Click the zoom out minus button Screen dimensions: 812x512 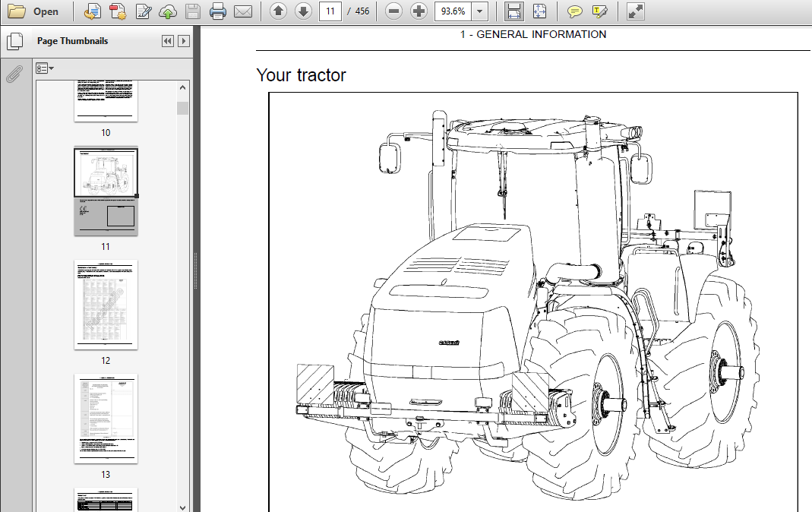pyautogui.click(x=393, y=11)
